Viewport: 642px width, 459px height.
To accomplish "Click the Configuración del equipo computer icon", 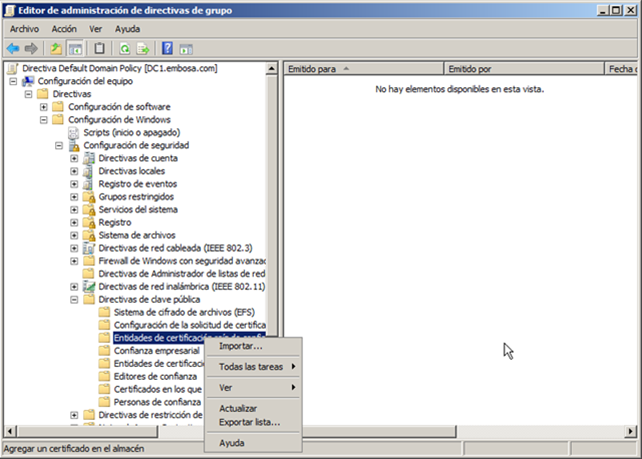I will click(28, 81).
